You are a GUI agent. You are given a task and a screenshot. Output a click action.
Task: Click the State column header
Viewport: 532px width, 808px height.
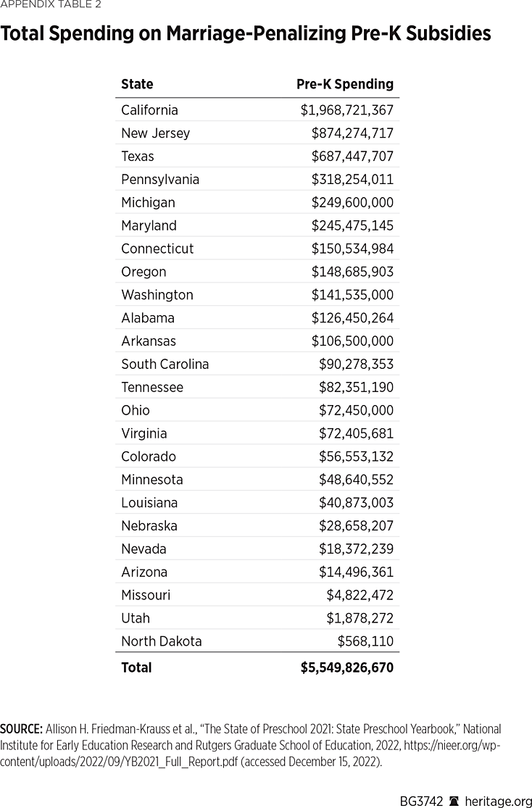coord(137,84)
